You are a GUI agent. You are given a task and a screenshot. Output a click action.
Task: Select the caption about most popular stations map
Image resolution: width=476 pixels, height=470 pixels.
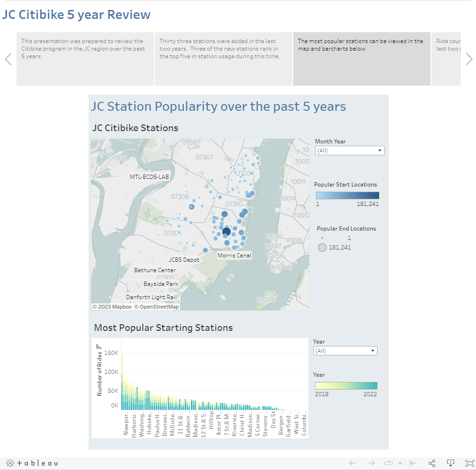tap(361, 59)
